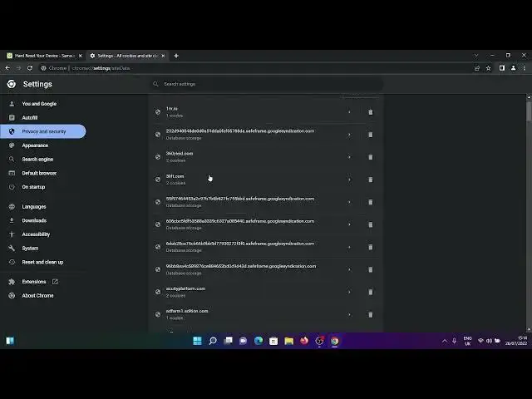Image resolution: width=532 pixels, height=399 pixels.
Task: Switch to Hard Reset Your Device tab
Action: [x=44, y=56]
